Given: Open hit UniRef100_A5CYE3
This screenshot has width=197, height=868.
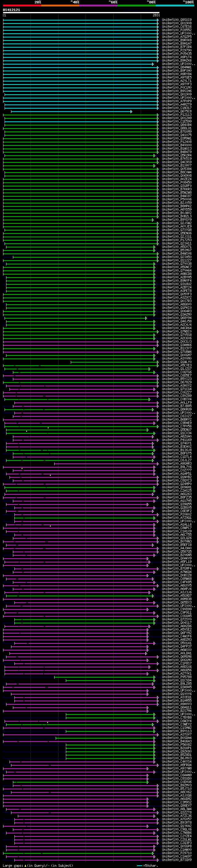Looking at the screenshot, I should pyautogui.click(x=177, y=365).
